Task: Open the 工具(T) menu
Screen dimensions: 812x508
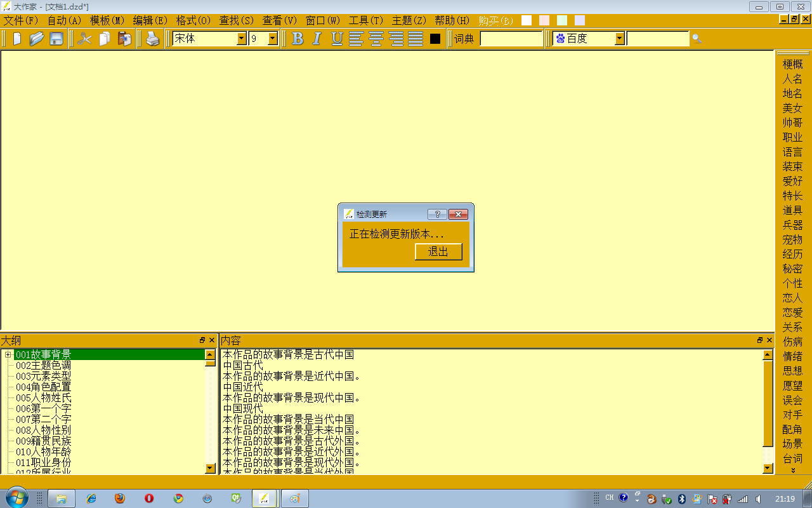Action: (x=366, y=20)
